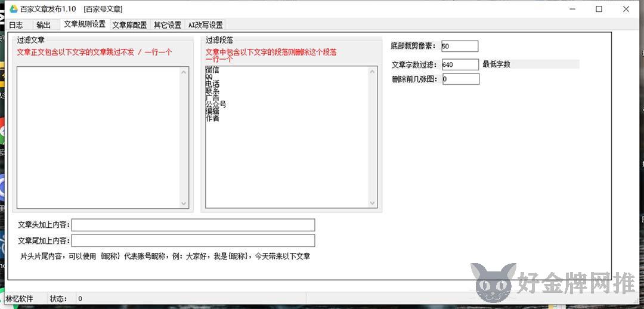Click scroll-up arrow in 过滤段落 box

(x=373, y=72)
